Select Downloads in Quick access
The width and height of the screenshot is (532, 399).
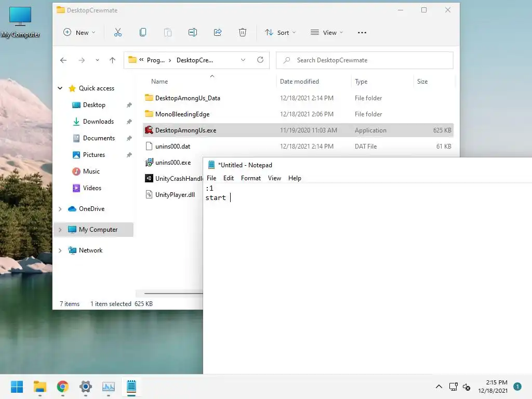(98, 122)
